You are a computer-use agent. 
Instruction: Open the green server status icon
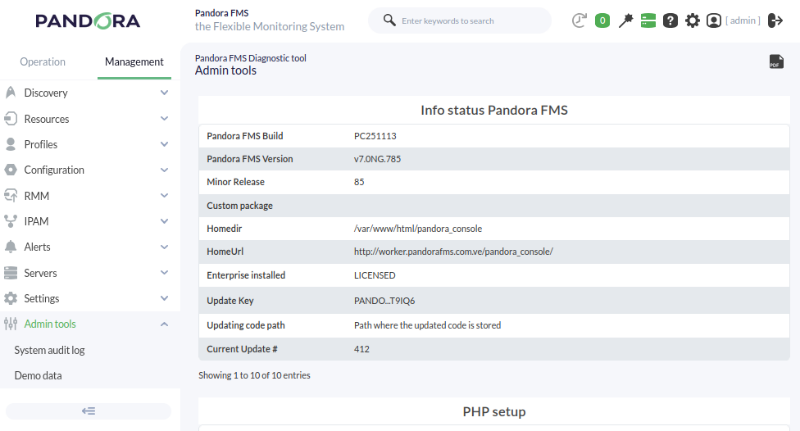[x=648, y=20]
